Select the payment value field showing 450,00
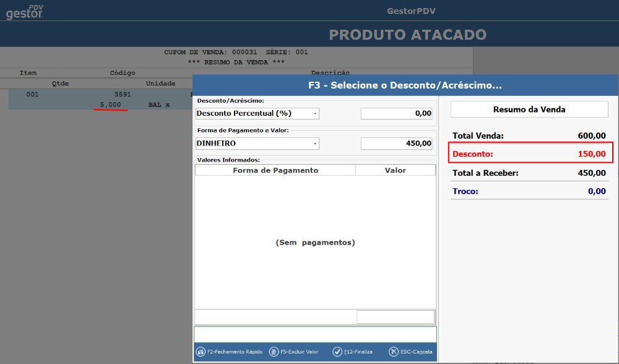 click(x=396, y=144)
